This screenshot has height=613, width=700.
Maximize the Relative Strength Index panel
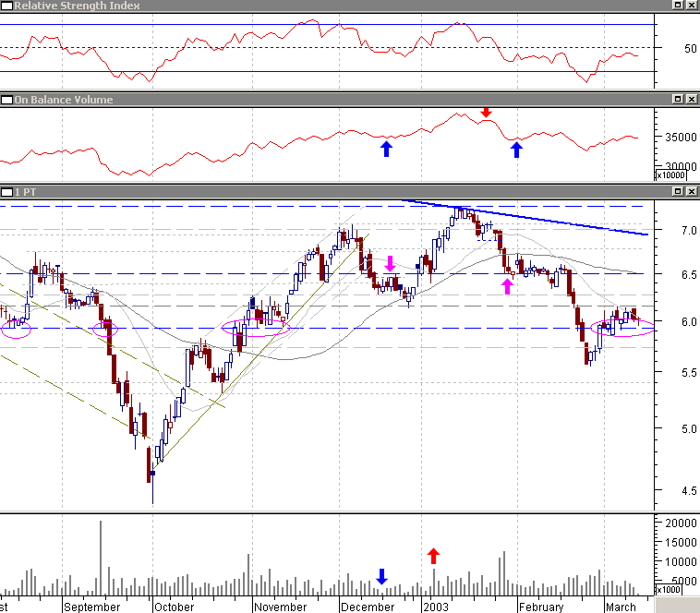(677, 5)
